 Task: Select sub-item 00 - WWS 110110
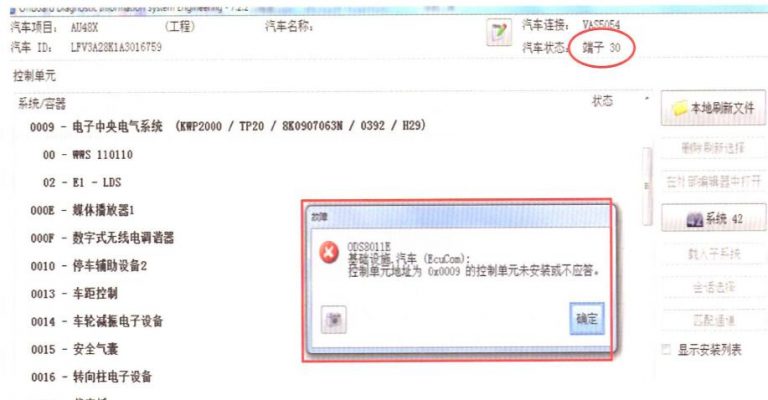[88, 155]
